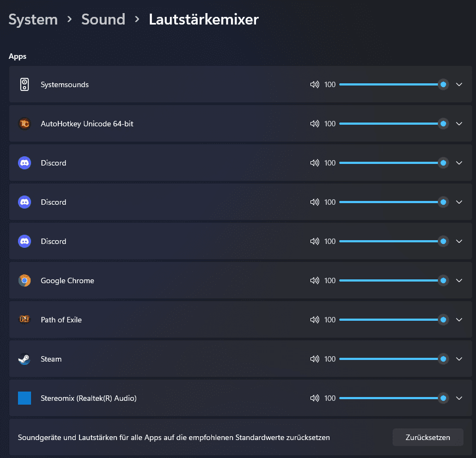Go back to System breadcrumb
476x458 pixels.
point(33,20)
